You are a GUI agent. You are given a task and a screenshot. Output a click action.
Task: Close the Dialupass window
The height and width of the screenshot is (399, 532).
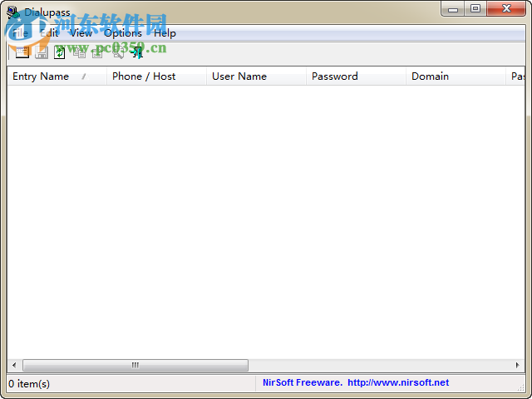pos(506,9)
